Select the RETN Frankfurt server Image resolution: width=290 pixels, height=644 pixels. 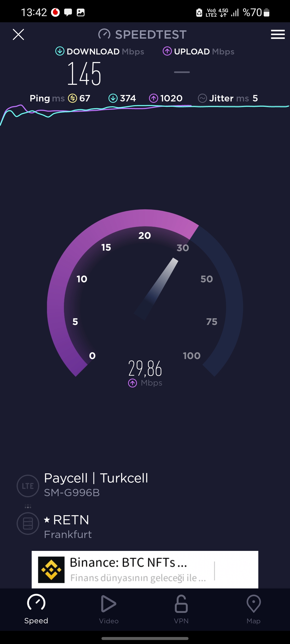pos(68,526)
